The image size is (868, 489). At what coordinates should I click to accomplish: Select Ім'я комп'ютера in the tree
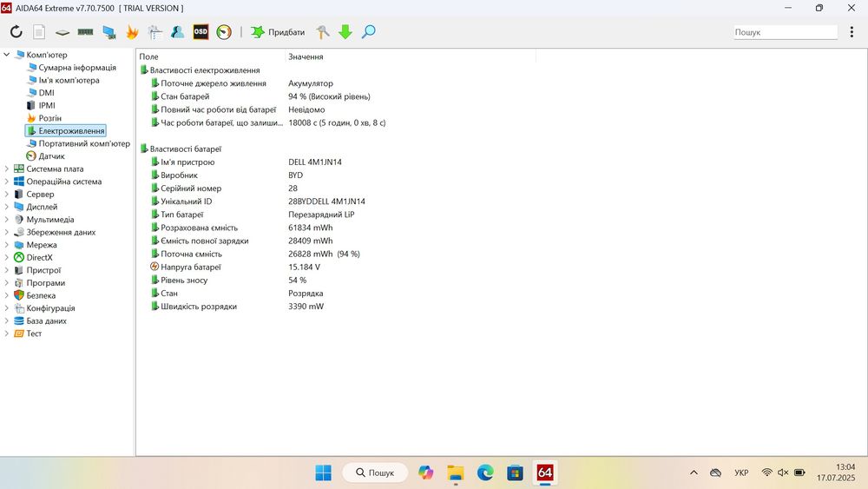point(63,80)
